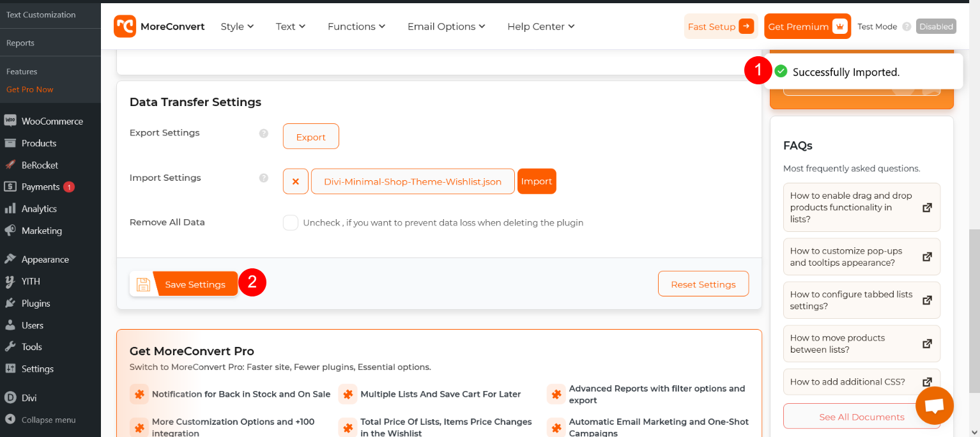
Task: Open the Plugins sidebar menu
Action: (x=50, y=303)
